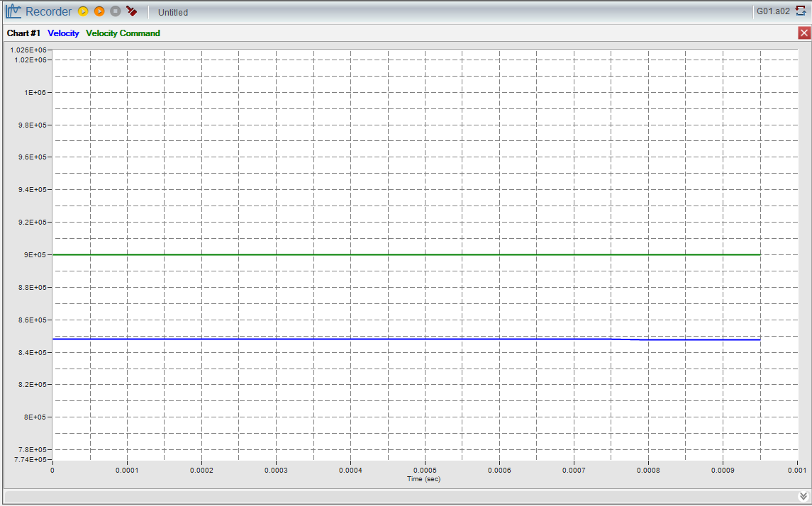Toggle the blue Velocity legend label

pyautogui.click(x=63, y=33)
